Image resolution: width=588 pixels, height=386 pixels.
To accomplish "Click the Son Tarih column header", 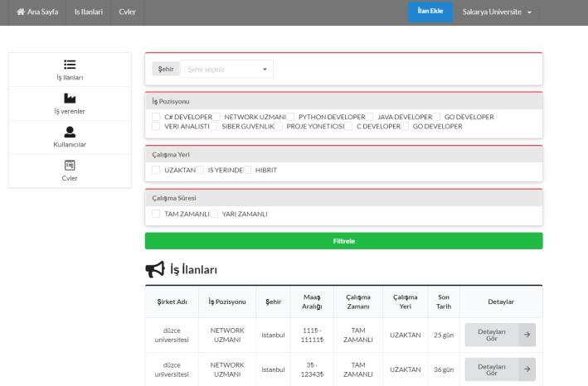I will click(x=444, y=302).
